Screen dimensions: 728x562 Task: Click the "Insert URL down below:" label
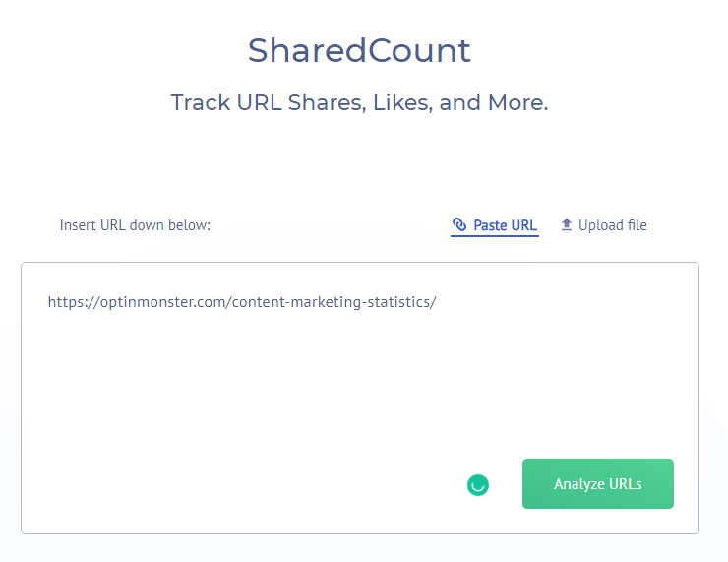(x=135, y=225)
